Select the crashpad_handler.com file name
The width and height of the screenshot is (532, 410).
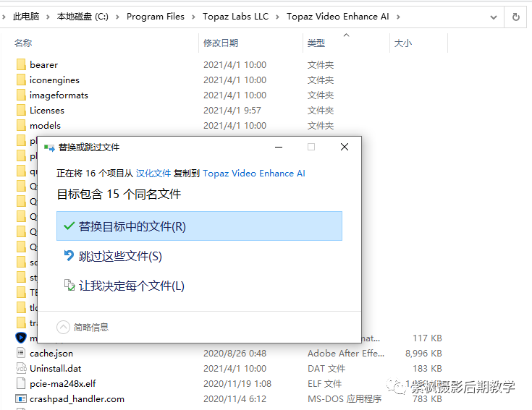pos(77,399)
